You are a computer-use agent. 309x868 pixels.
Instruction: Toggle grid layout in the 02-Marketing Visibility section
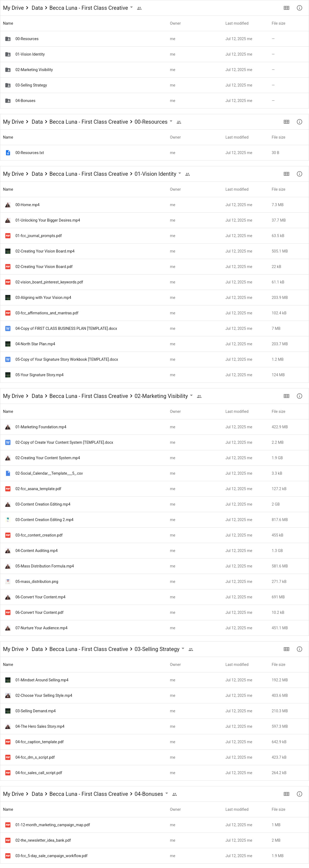point(287,396)
